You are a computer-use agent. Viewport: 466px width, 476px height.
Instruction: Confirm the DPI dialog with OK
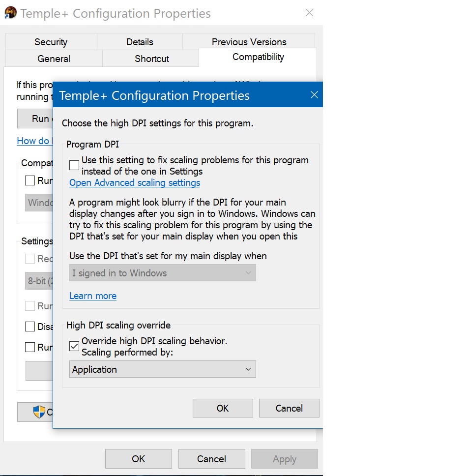[223, 408]
